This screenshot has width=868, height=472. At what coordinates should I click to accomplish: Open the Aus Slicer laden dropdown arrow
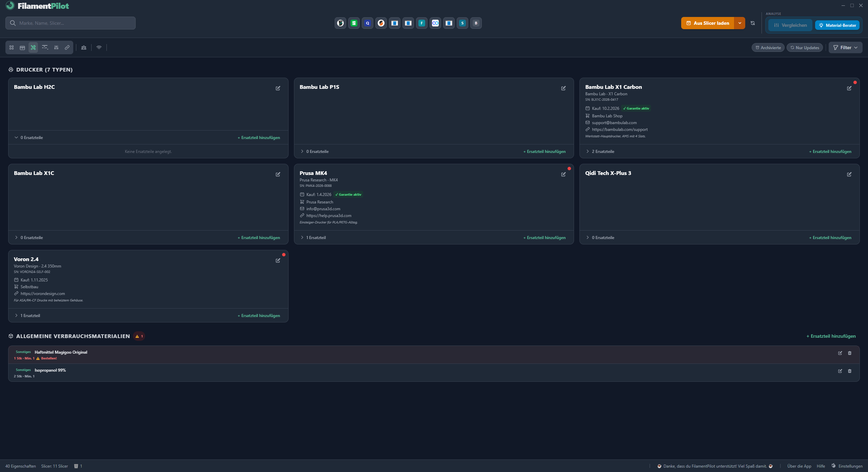[x=740, y=23]
